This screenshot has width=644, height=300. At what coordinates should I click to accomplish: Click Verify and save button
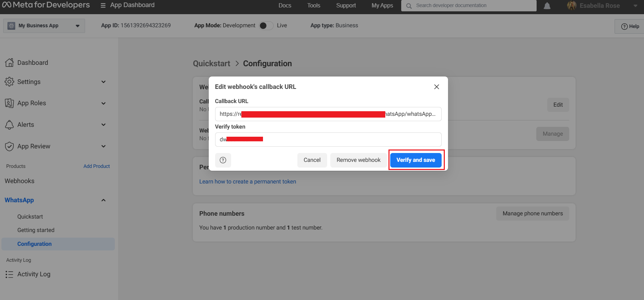[416, 160]
